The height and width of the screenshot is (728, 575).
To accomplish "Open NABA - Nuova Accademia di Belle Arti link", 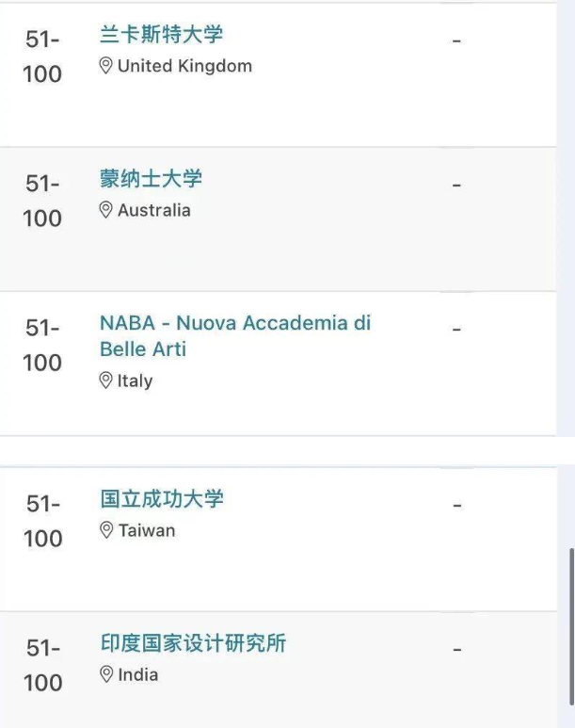I will point(235,335).
